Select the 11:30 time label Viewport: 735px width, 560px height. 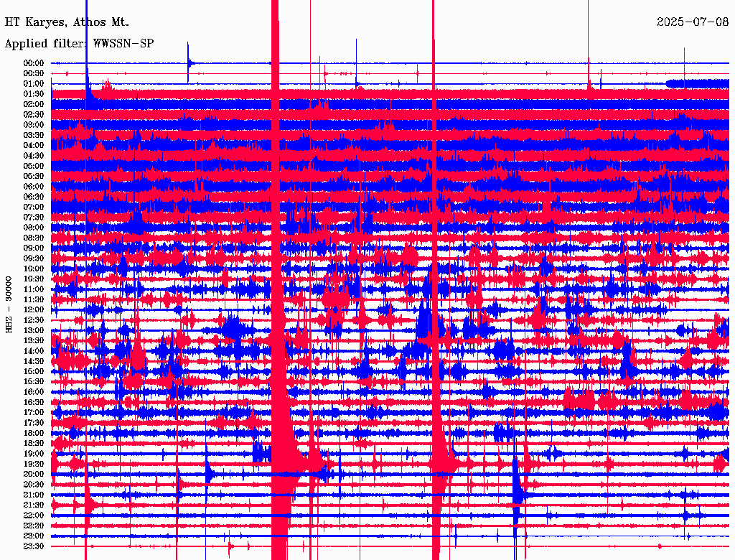(x=34, y=299)
